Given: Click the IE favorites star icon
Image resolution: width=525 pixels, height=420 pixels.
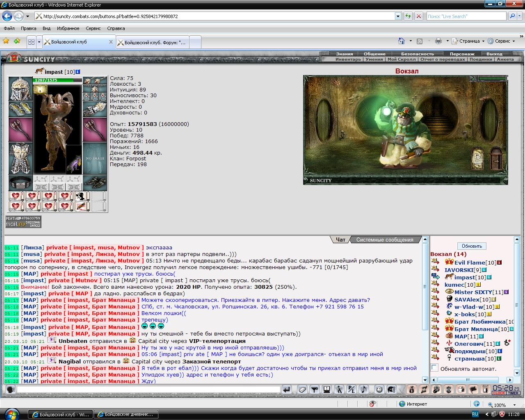Looking at the screenshot, I should pyautogui.click(x=6, y=41).
